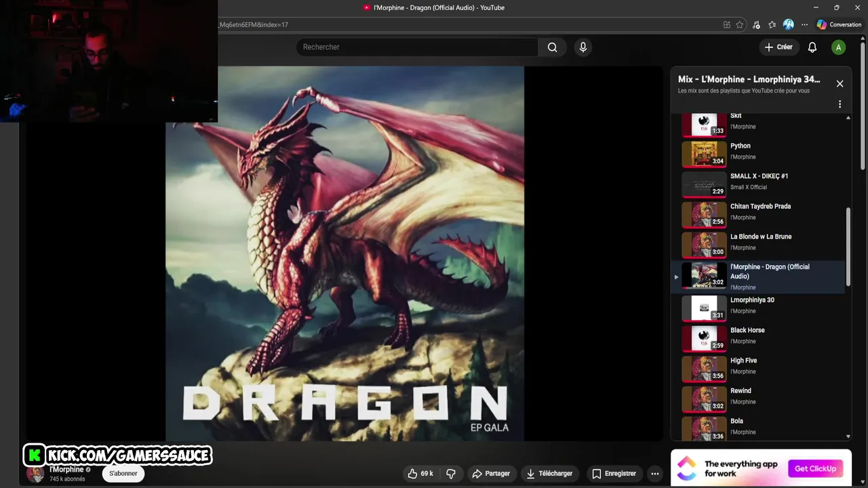The width and height of the screenshot is (868, 488).
Task: Click the Partager share button
Action: 491,474
